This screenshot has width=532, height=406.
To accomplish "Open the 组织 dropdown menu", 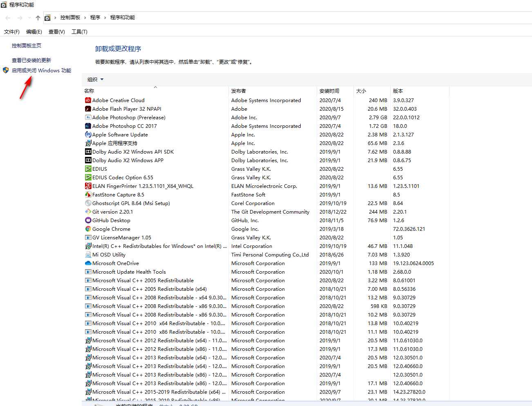I will [95, 79].
